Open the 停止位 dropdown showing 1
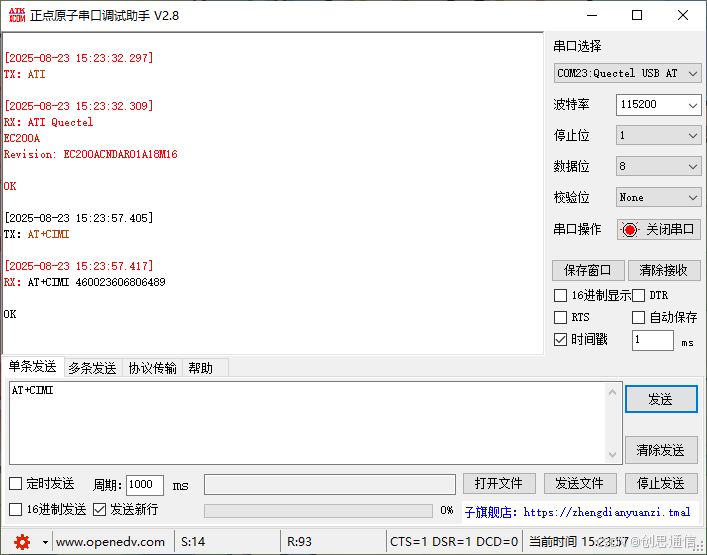This screenshot has width=707, height=555. [x=658, y=135]
